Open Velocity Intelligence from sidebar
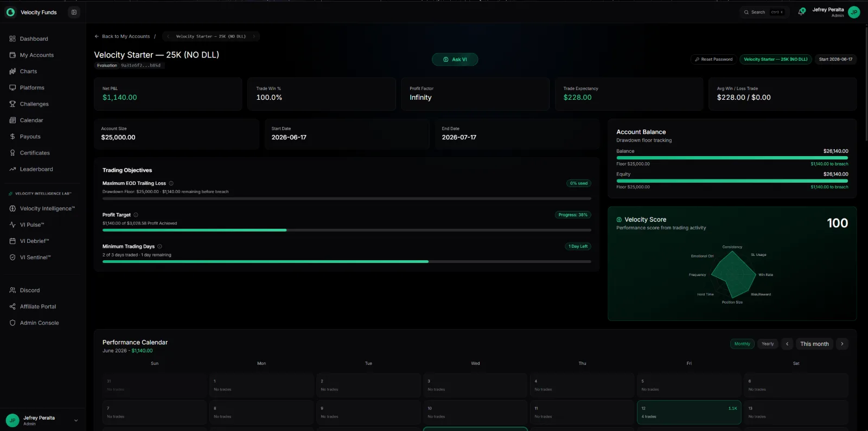 click(42, 209)
